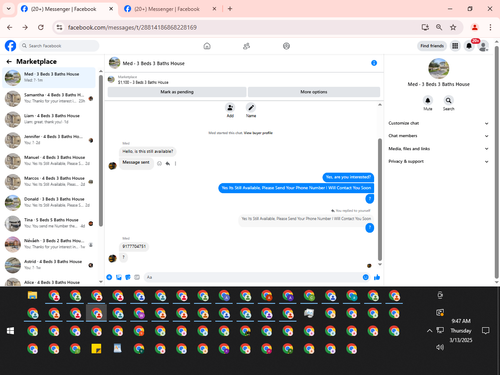500x375 pixels.
Task: Expand the Privacy & support section
Action: click(438, 161)
